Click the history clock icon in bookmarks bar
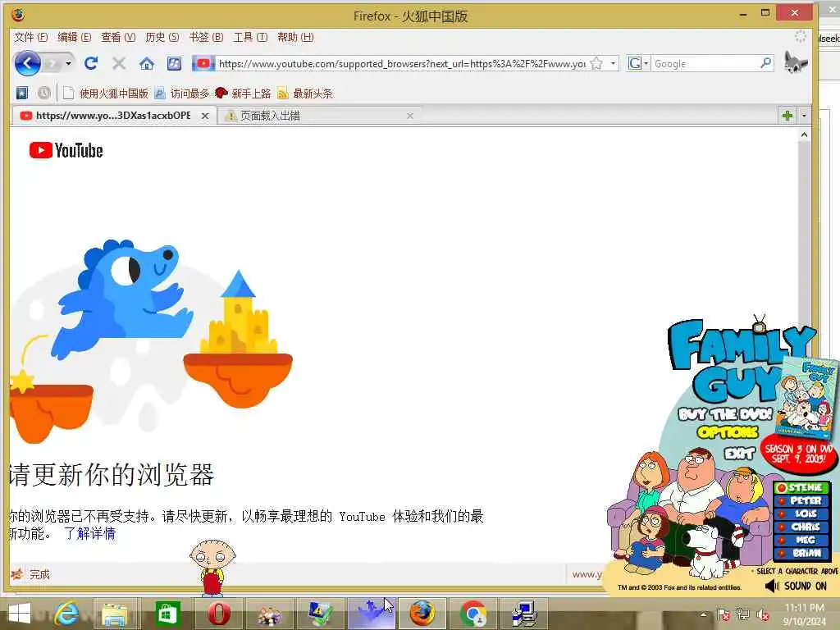Screen dimensions: 840x630 point(44,94)
